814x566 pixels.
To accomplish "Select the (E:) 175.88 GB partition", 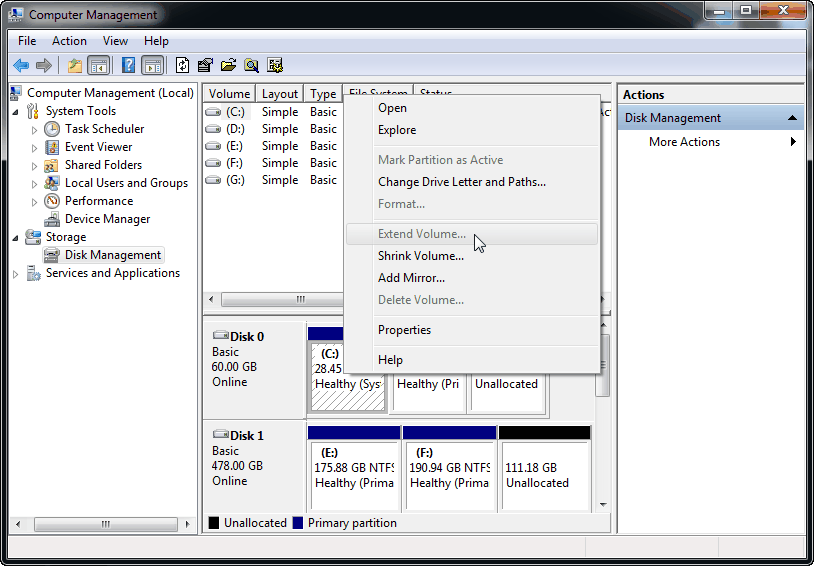I will [354, 469].
